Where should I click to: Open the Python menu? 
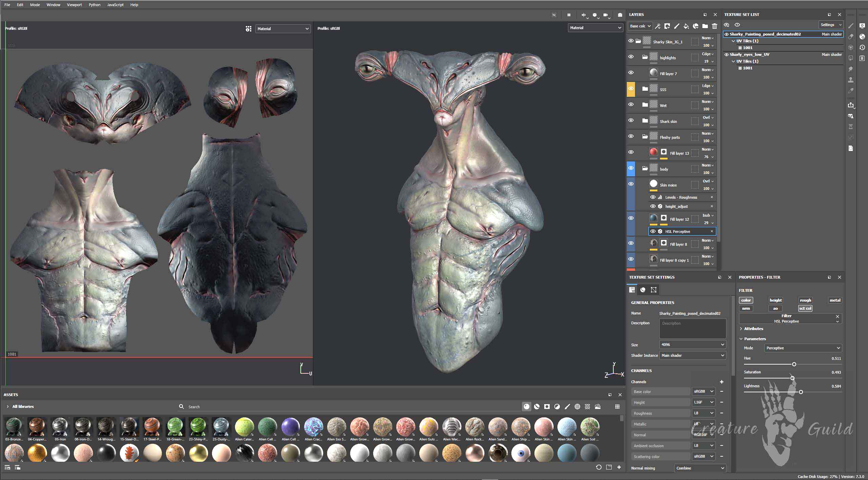(94, 5)
